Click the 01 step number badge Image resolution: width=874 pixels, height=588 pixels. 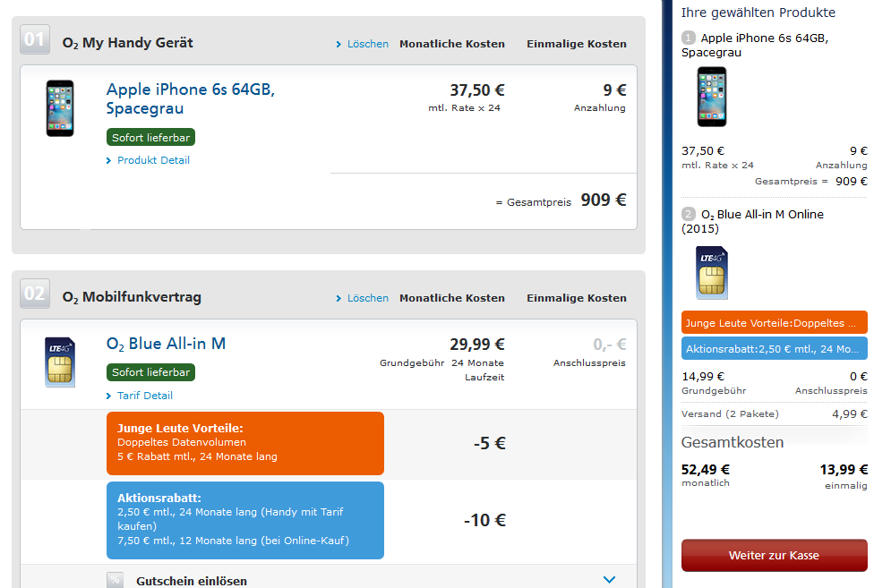(35, 39)
